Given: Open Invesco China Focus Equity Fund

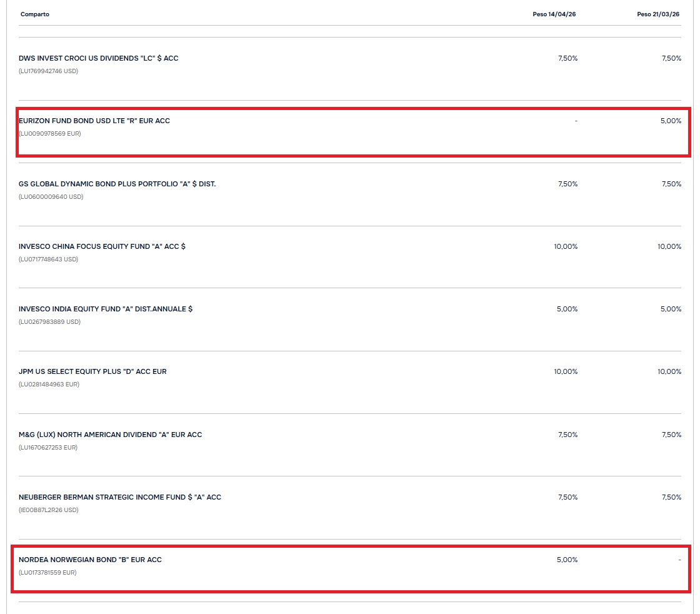Looking at the screenshot, I should click(x=102, y=246).
